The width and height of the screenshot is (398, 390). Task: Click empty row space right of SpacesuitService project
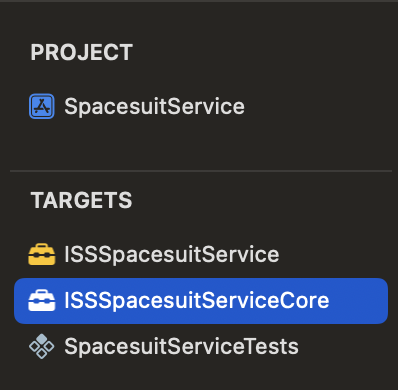coord(317,106)
